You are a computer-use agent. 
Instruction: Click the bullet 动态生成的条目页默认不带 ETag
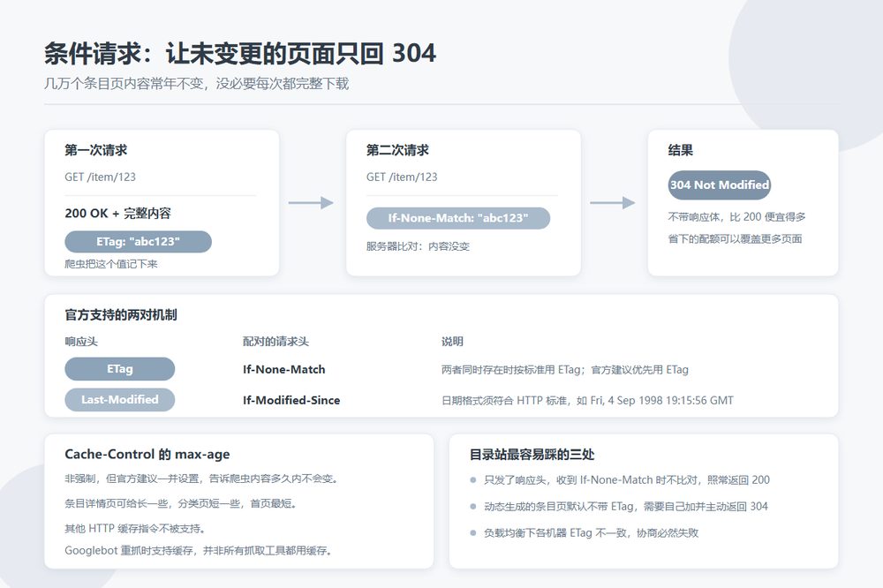coord(626,507)
